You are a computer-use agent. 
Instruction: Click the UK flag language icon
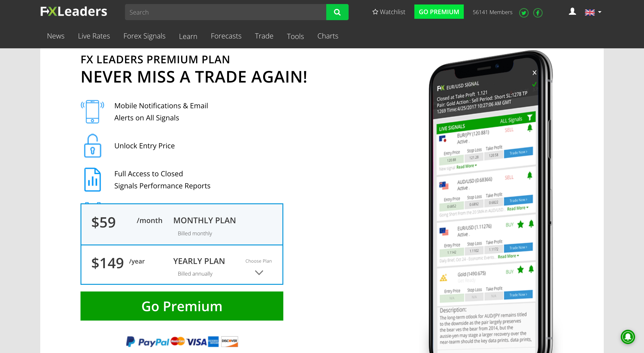590,12
